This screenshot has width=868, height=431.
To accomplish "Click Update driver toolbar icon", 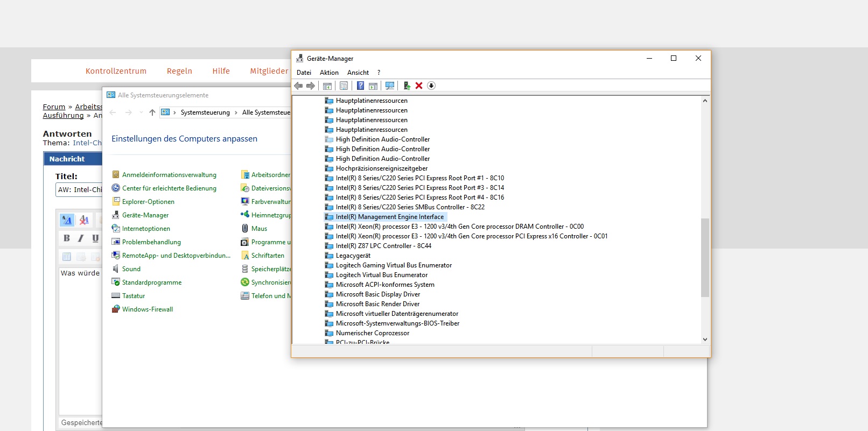I will 407,86.
